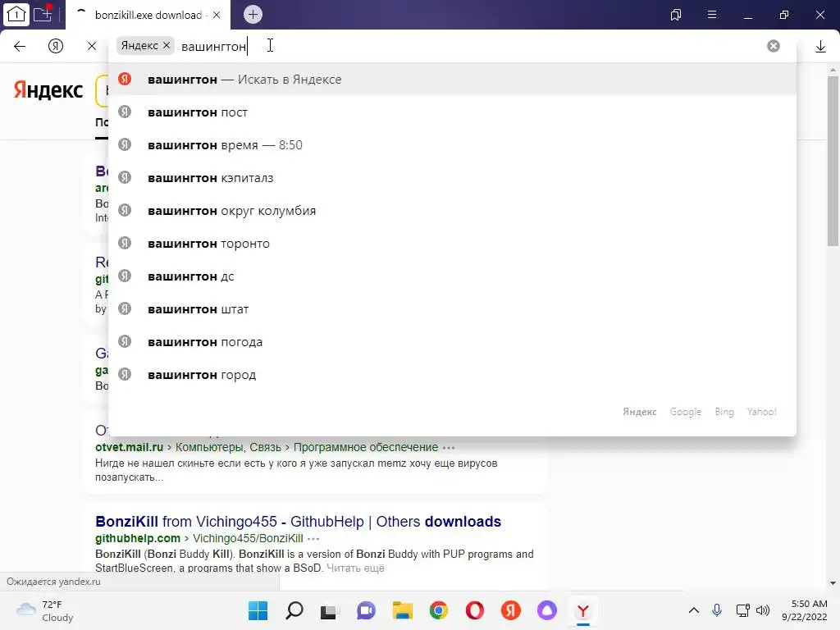Image resolution: width=840 pixels, height=630 pixels.
Task: Switch search engine to Bing
Action: click(724, 412)
